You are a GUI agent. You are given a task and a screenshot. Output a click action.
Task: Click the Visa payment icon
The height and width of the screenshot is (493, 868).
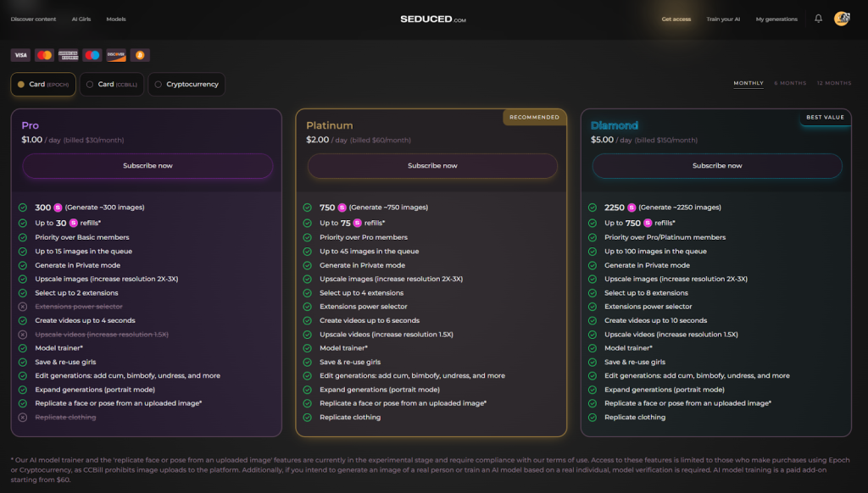coord(20,55)
